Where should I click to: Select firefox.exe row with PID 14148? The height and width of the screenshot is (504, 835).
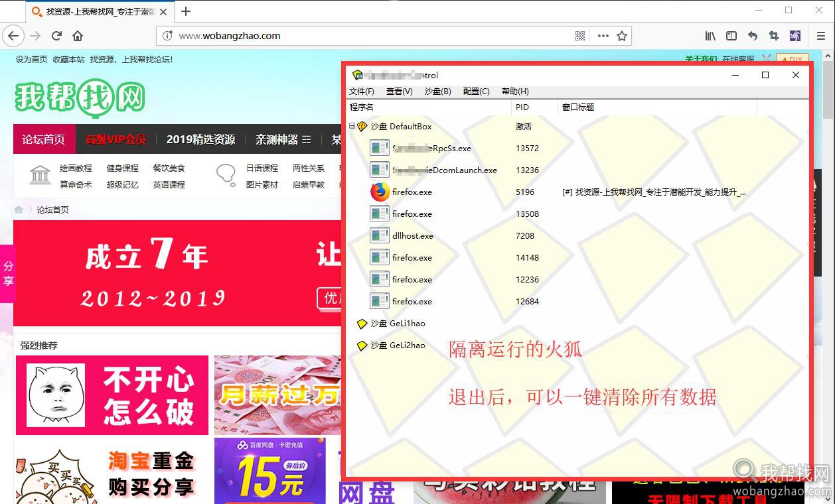point(577,257)
